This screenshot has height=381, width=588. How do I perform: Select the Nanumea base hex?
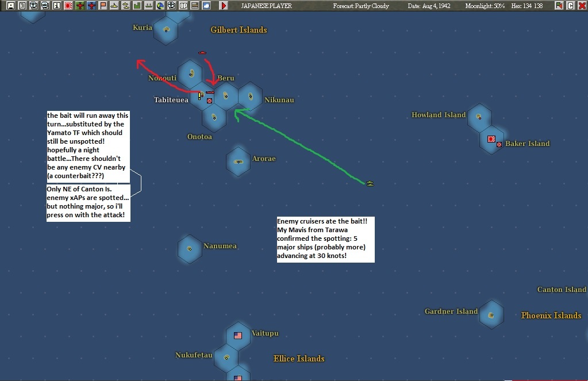click(x=190, y=249)
